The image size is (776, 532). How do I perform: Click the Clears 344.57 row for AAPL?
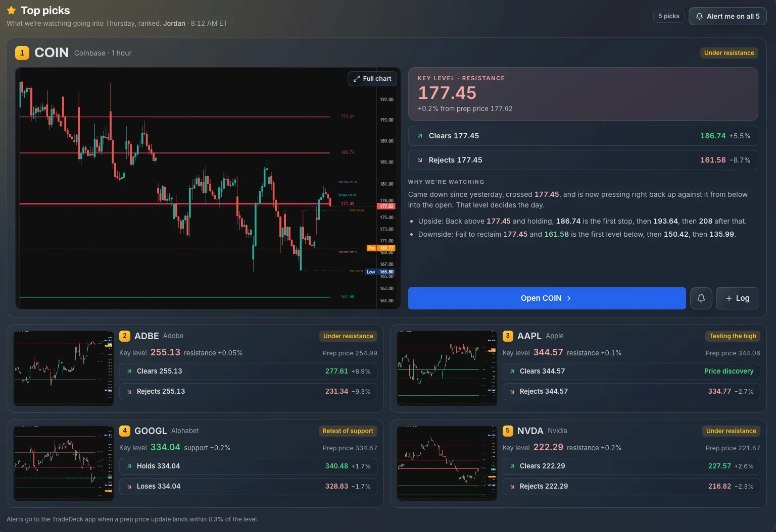pyautogui.click(x=632, y=371)
